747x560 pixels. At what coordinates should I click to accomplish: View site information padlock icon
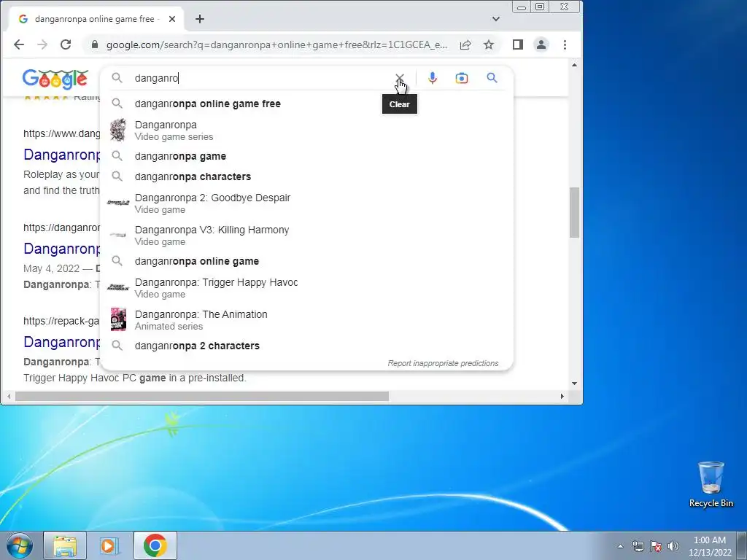[x=95, y=44]
